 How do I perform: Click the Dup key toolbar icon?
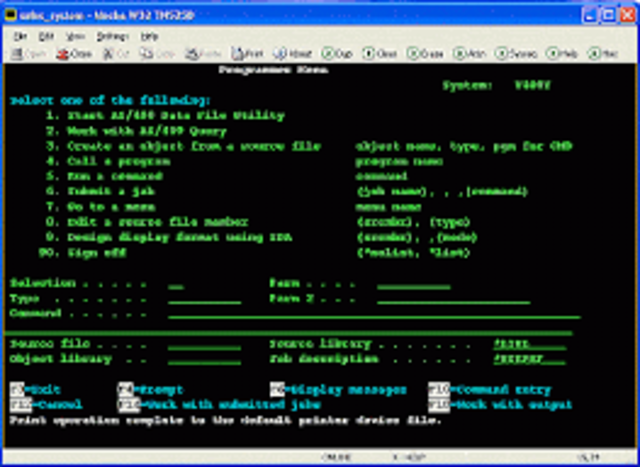[337, 53]
